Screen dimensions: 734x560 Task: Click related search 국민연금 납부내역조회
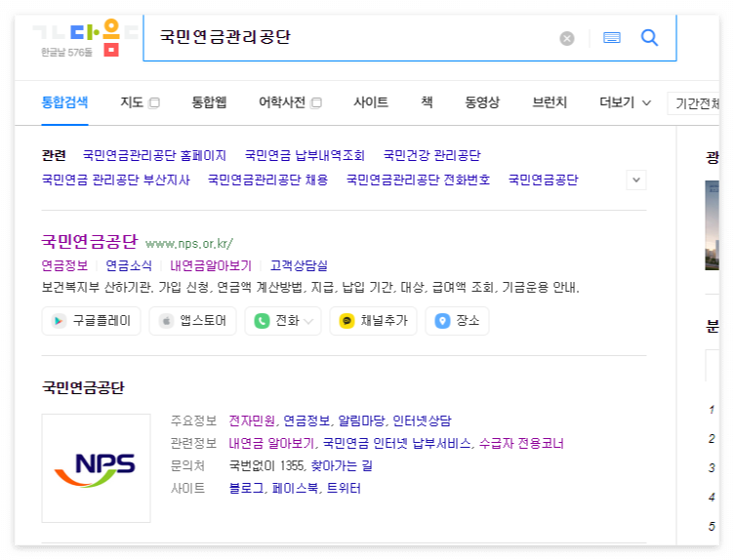click(x=305, y=155)
